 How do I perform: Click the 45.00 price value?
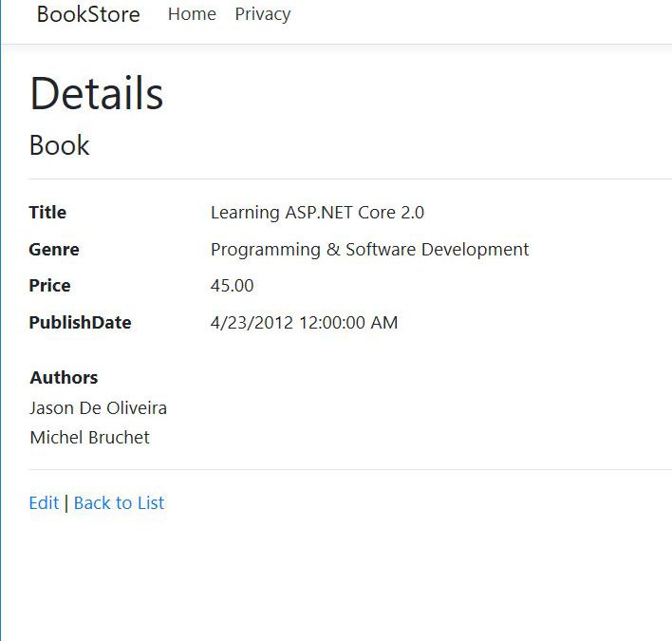[232, 286]
